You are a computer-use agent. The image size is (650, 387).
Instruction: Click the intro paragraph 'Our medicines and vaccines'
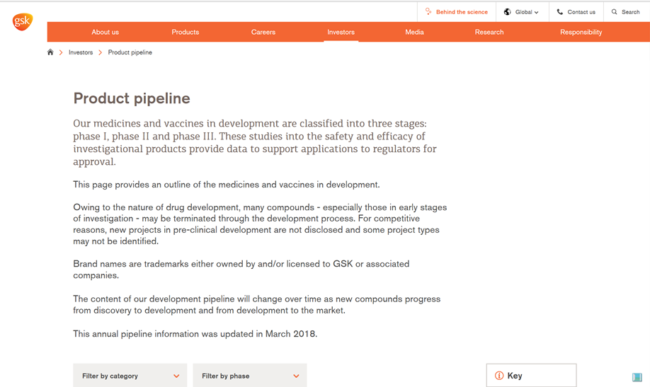click(x=255, y=142)
